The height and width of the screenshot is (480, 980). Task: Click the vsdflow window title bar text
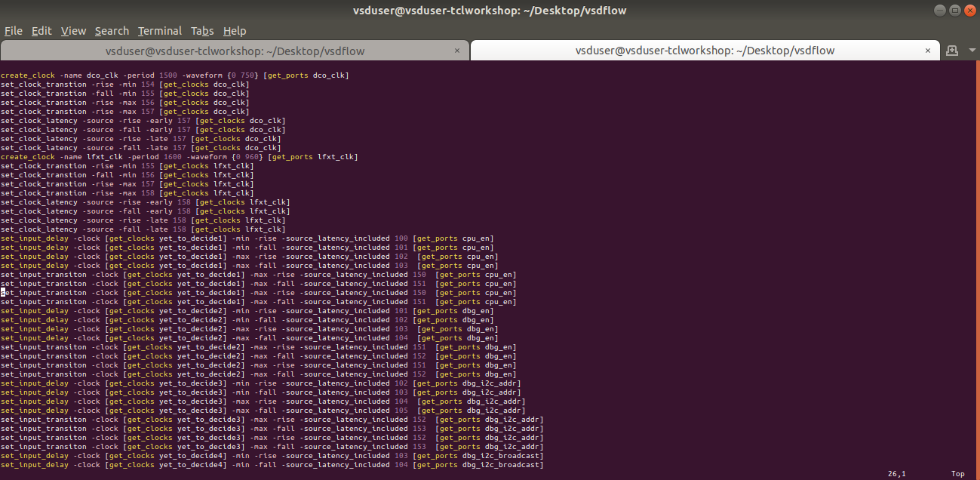[x=490, y=10]
